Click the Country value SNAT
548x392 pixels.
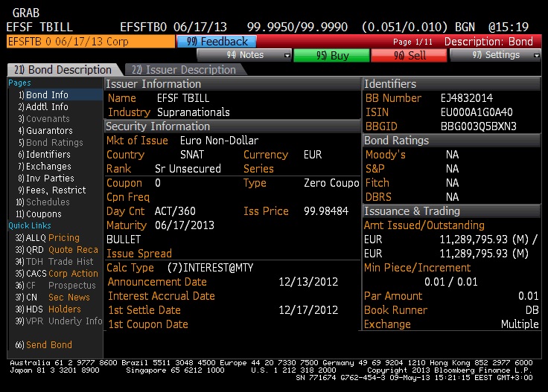point(192,155)
